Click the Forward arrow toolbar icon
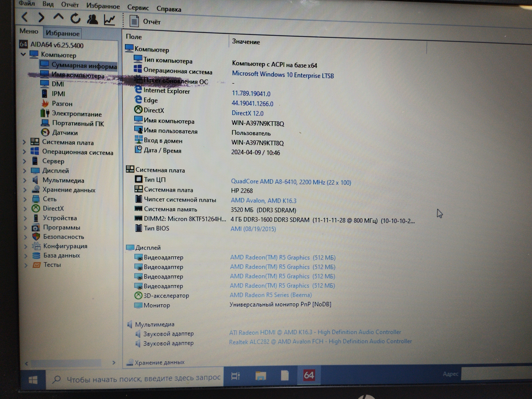 (x=41, y=17)
